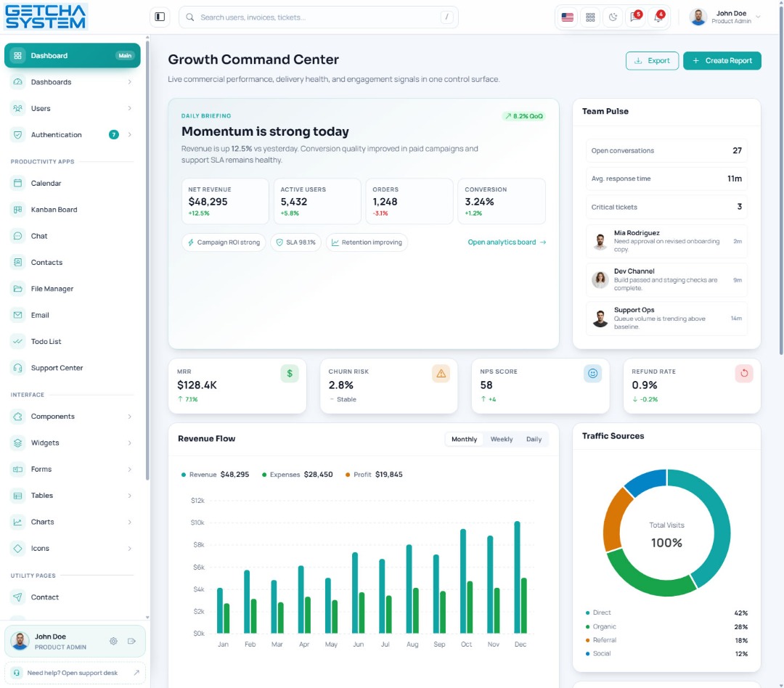
Task: Switch Revenue Flow to Weekly
Action: (501, 439)
